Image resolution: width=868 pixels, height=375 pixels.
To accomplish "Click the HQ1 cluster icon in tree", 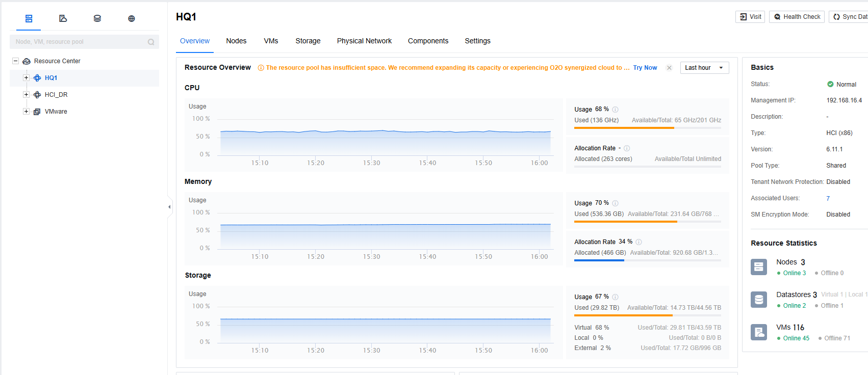I will [x=37, y=78].
